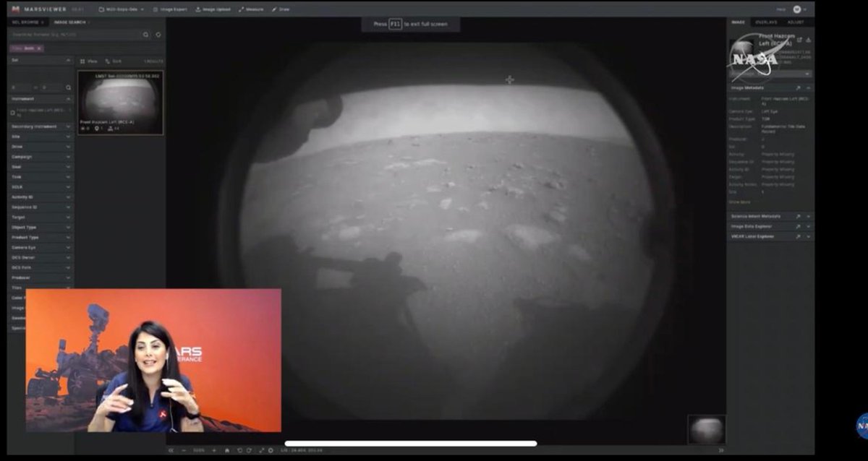Viewport: 868px width, 461px height.
Task: Open the mission selector dropdown in top bar
Action: tap(121, 9)
